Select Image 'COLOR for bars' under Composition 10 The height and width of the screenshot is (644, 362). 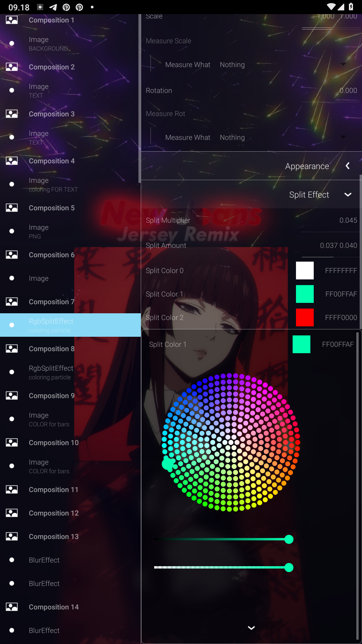[x=70, y=466]
